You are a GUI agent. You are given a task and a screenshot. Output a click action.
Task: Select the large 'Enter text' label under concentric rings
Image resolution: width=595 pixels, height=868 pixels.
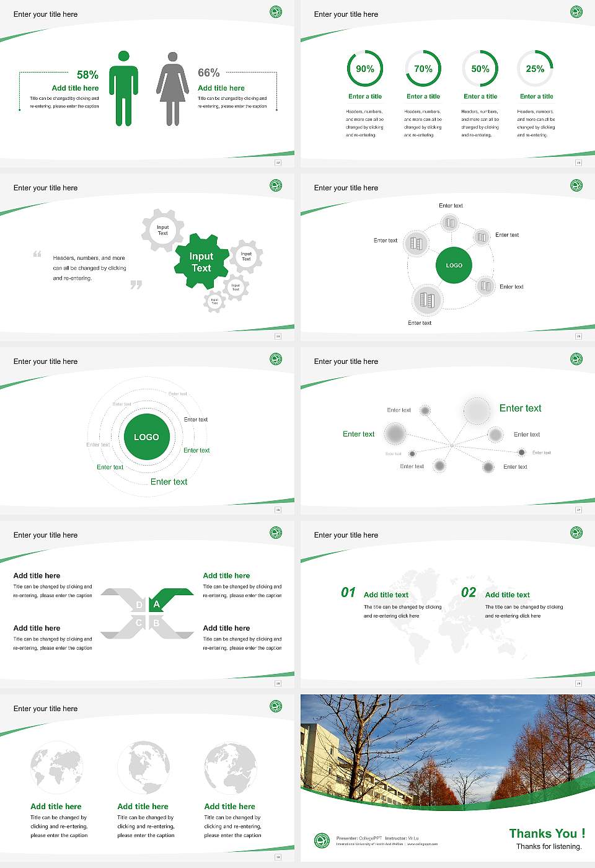click(x=169, y=482)
